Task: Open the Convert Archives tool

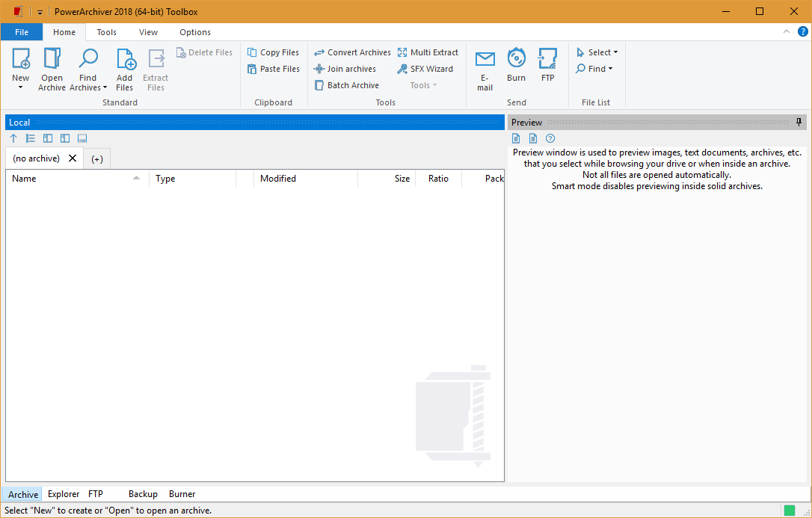Action: [x=352, y=52]
